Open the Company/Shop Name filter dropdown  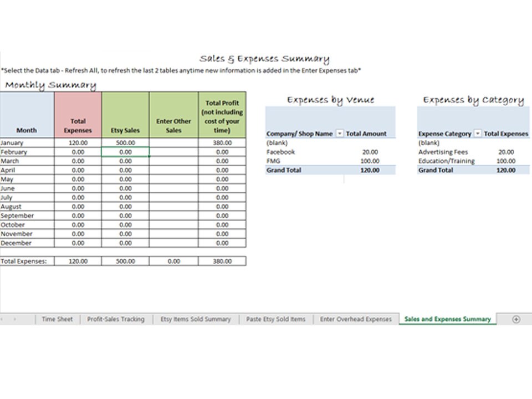(340, 134)
